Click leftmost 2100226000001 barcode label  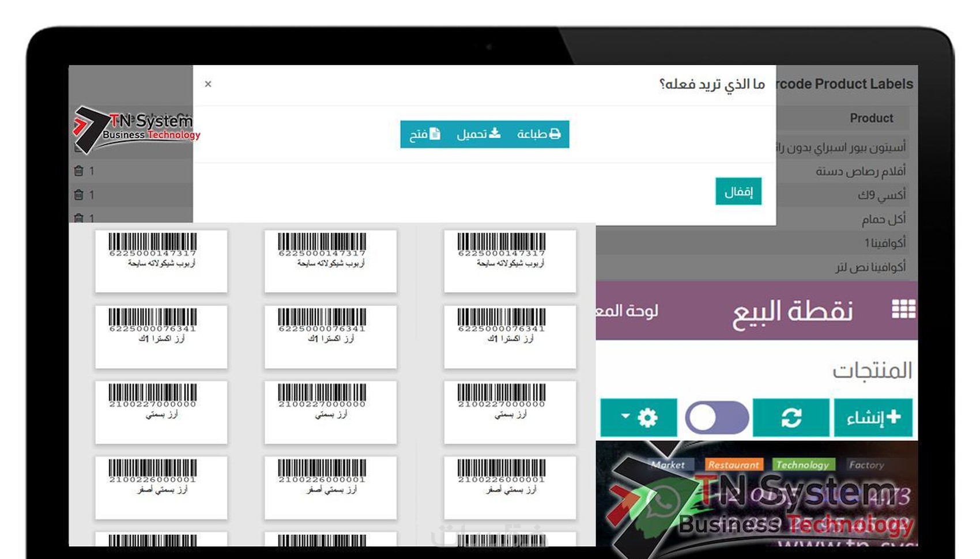(x=161, y=488)
